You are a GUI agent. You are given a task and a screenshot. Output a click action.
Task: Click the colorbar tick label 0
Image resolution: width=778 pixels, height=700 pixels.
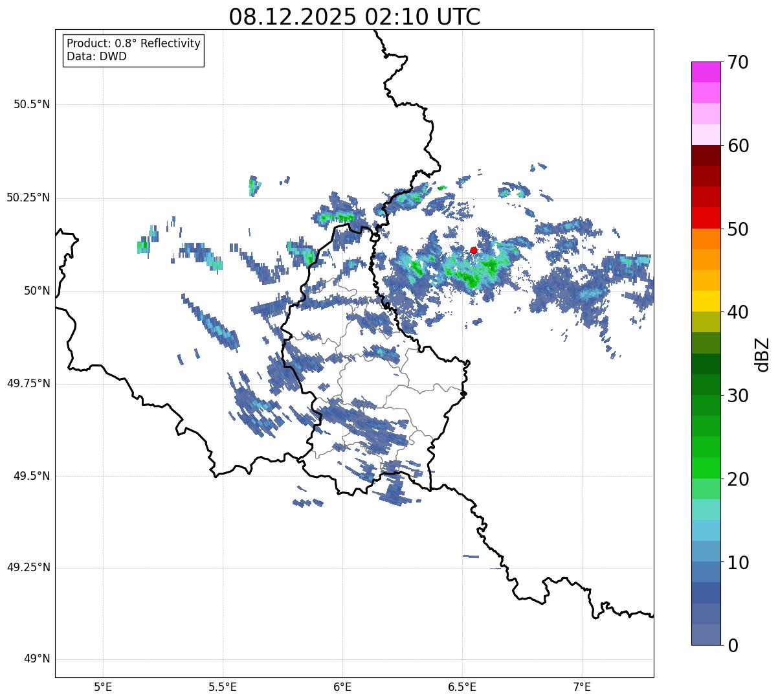733,646
